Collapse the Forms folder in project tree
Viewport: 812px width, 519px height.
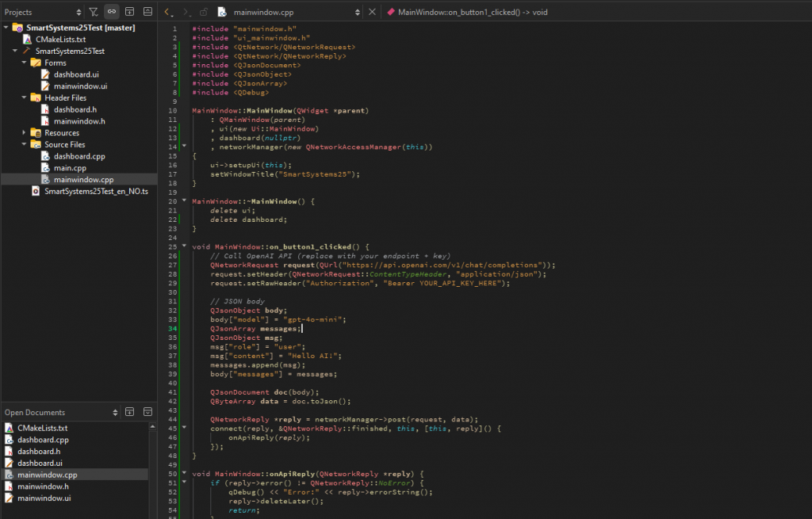pos(25,63)
